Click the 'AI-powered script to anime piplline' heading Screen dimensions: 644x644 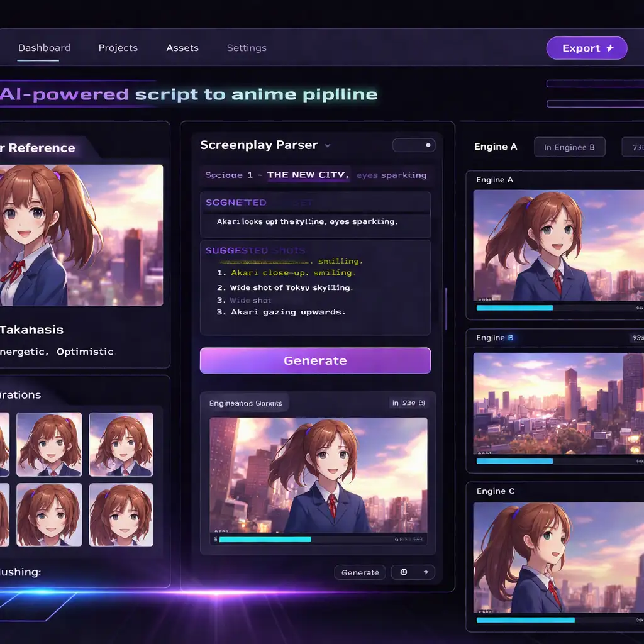(189, 94)
